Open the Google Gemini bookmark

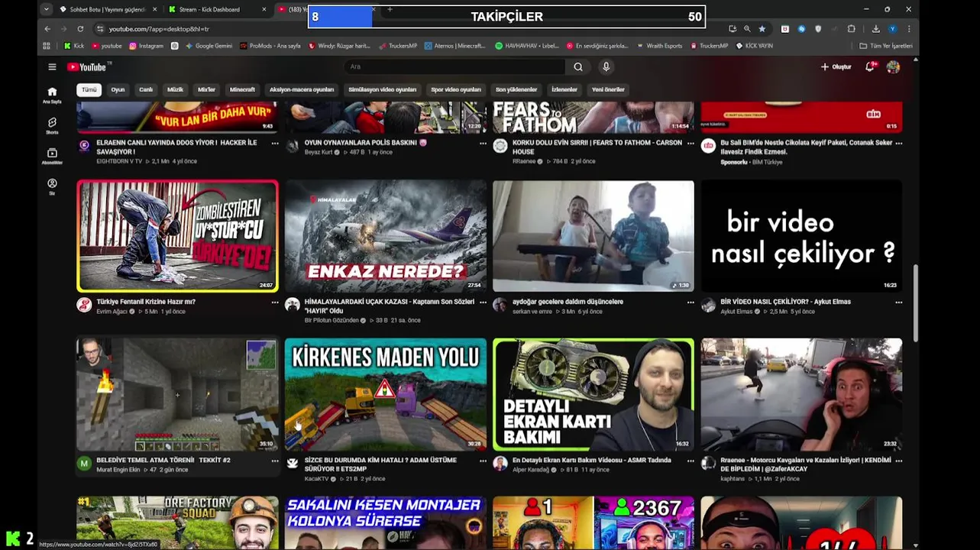point(209,46)
